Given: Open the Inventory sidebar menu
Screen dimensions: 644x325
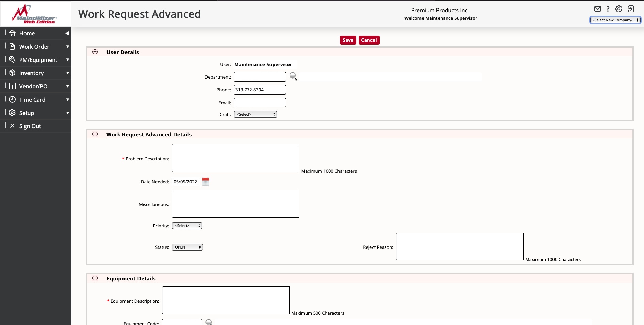Looking at the screenshot, I should (x=32, y=73).
